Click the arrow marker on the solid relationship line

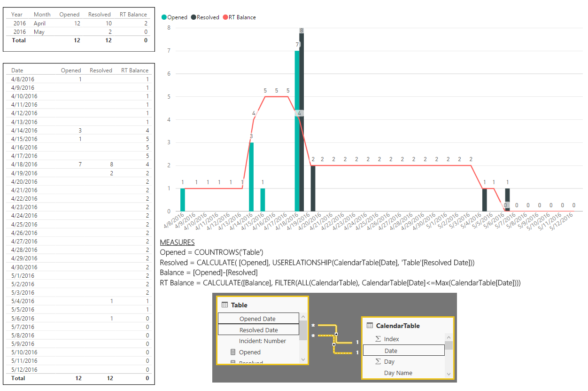[336, 334]
